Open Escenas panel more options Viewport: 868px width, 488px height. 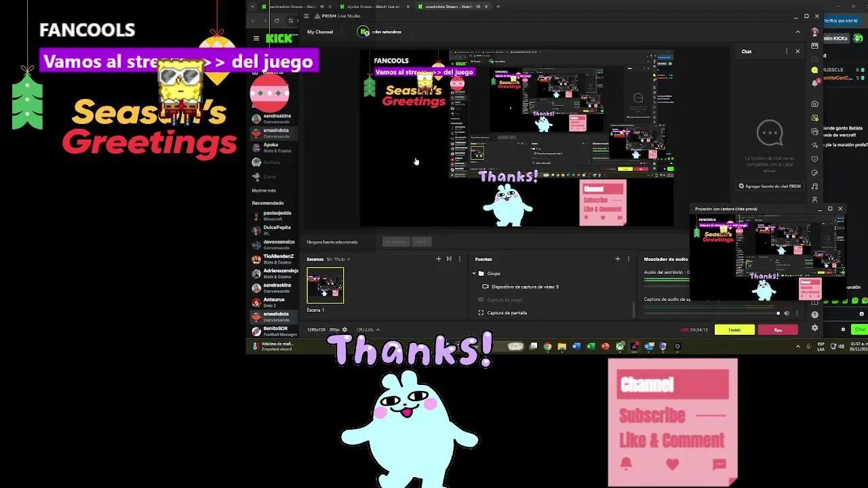[460, 259]
